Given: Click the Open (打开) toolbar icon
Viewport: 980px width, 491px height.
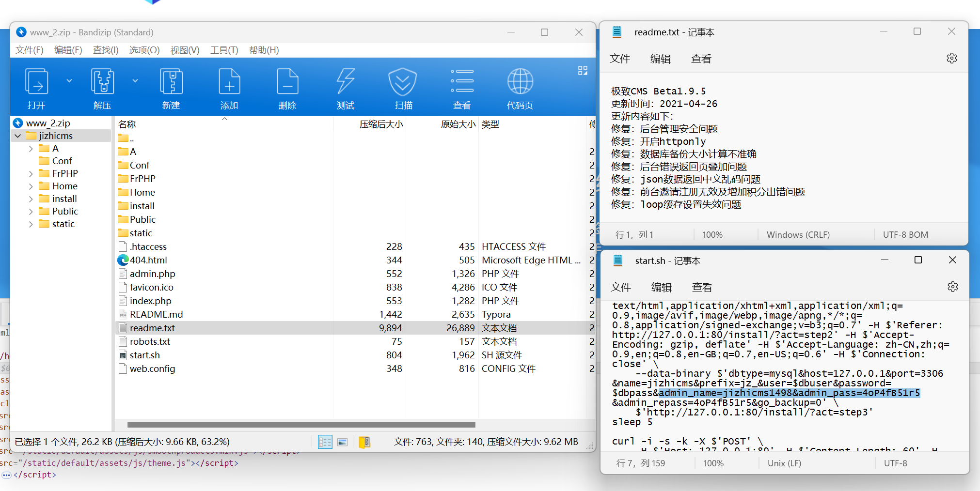Looking at the screenshot, I should (x=36, y=82).
